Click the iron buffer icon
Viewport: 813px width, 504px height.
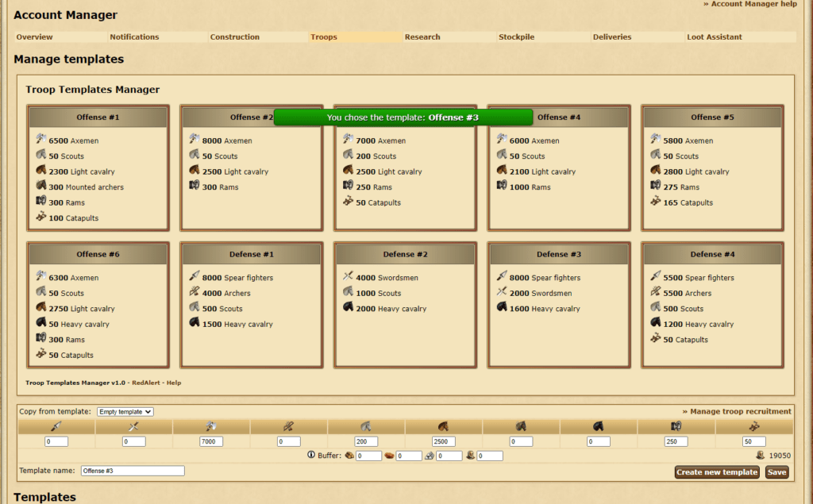pos(430,456)
